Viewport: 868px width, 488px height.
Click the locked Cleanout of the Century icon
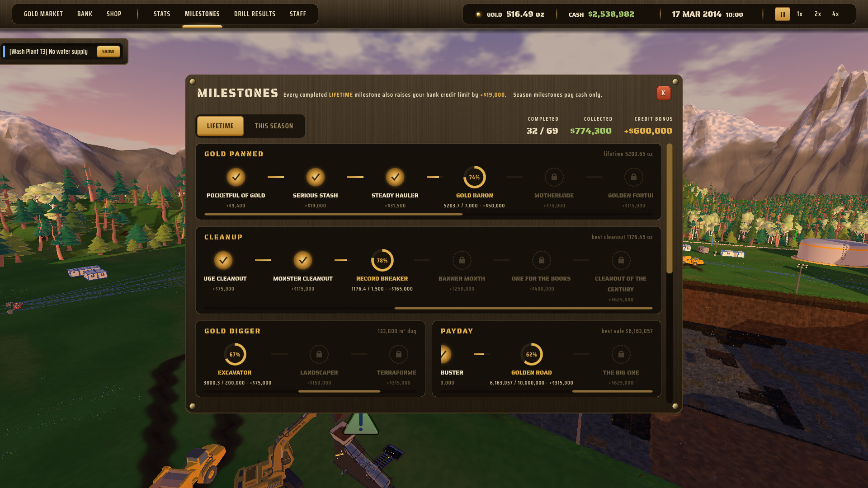(x=621, y=260)
